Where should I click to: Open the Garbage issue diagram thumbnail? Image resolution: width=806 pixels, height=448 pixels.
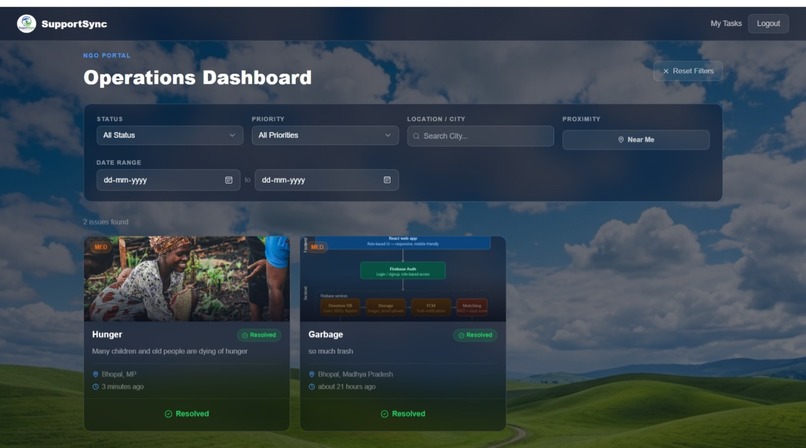403,279
